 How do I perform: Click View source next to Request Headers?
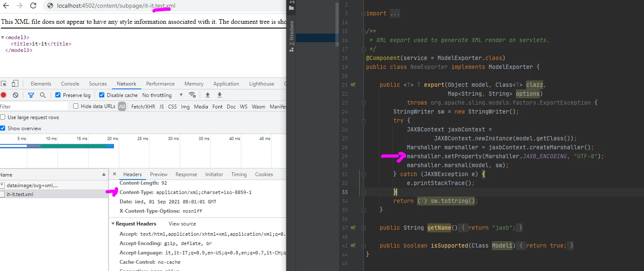[182, 224]
